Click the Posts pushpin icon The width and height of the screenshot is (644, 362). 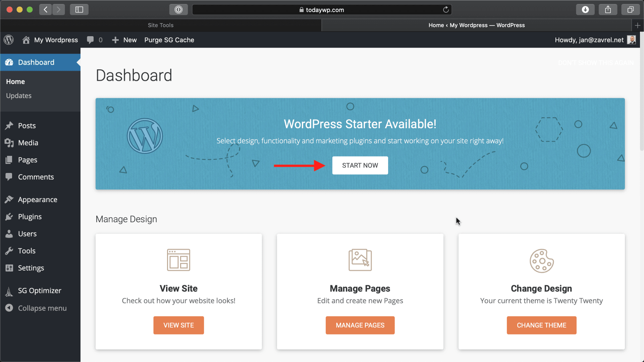pos(9,126)
